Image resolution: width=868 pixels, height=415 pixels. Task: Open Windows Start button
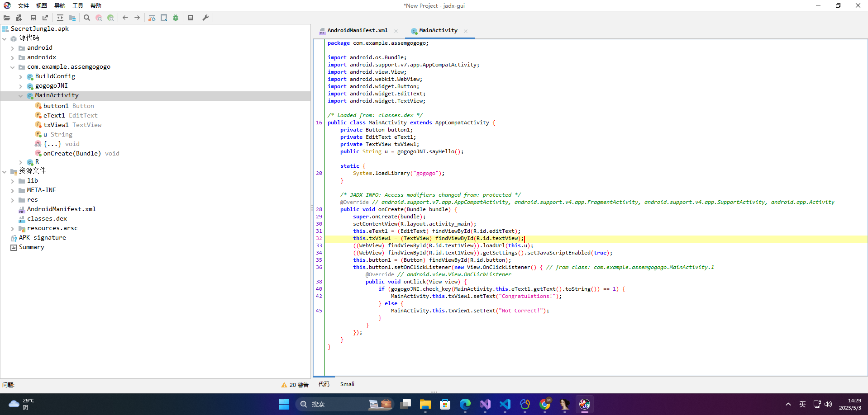pyautogui.click(x=284, y=404)
